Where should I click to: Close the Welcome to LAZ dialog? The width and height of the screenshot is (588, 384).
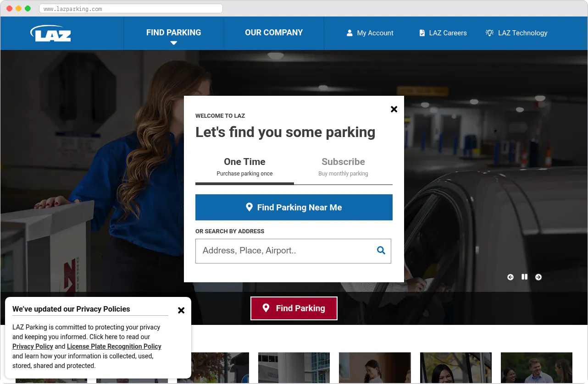pos(394,109)
